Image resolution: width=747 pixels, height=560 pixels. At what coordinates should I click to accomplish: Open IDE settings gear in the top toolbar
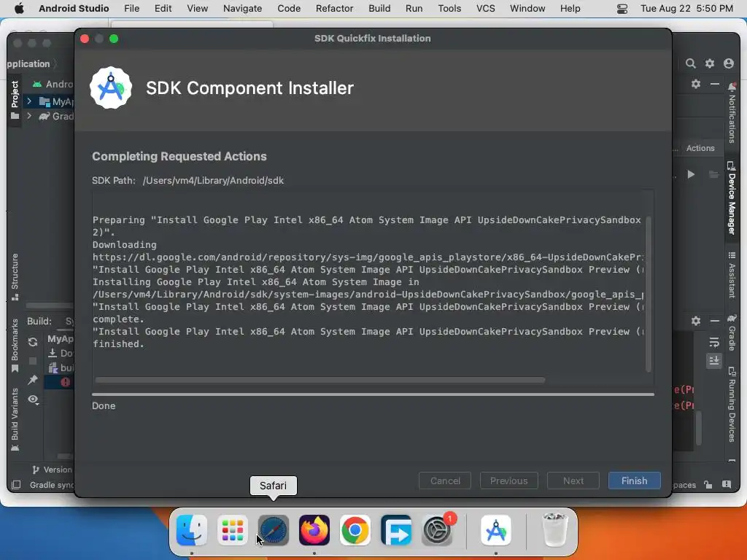[710, 63]
